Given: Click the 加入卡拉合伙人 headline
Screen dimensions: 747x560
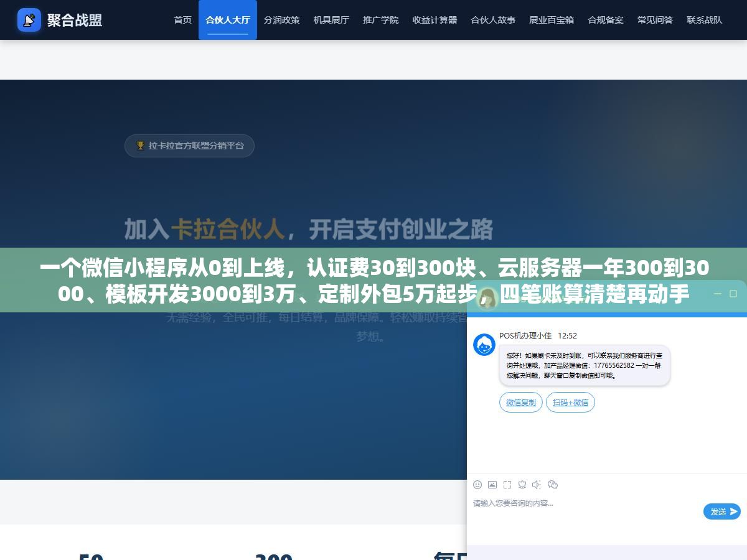Looking at the screenshot, I should tap(309, 230).
